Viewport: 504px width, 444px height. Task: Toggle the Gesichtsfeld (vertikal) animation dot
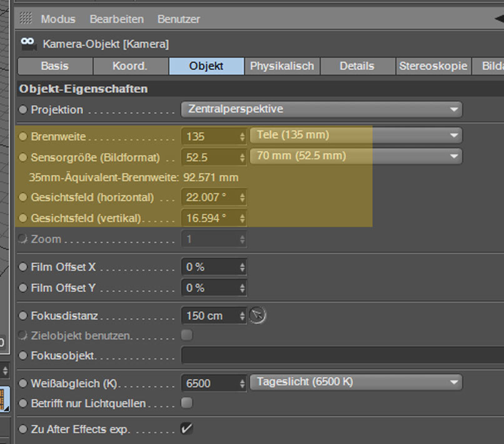coord(23,218)
